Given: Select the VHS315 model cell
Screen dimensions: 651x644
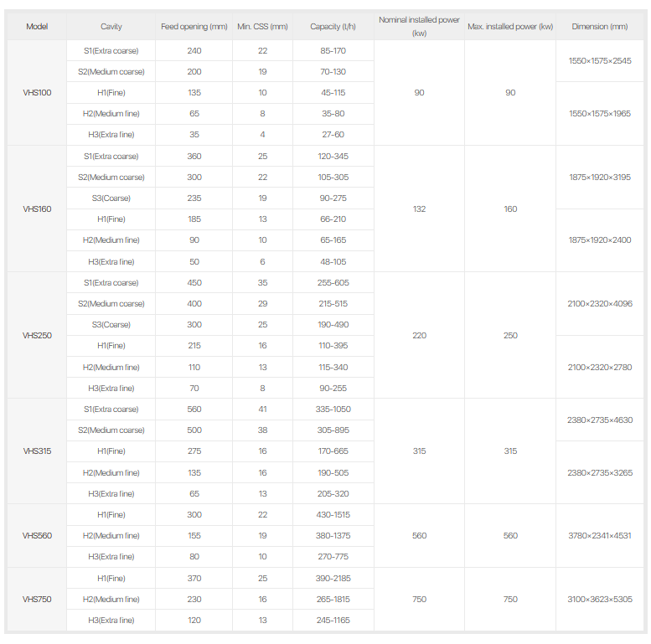Looking at the screenshot, I should click(37, 451).
